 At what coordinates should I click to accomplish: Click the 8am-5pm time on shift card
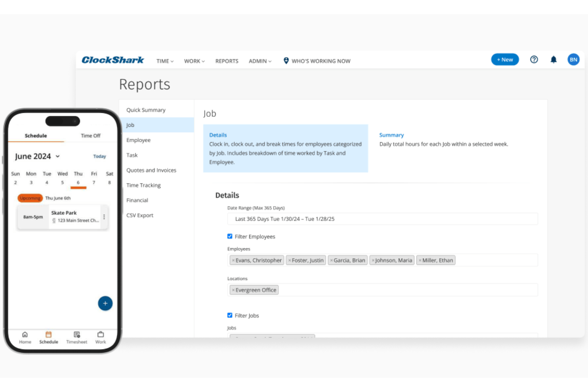33,217
